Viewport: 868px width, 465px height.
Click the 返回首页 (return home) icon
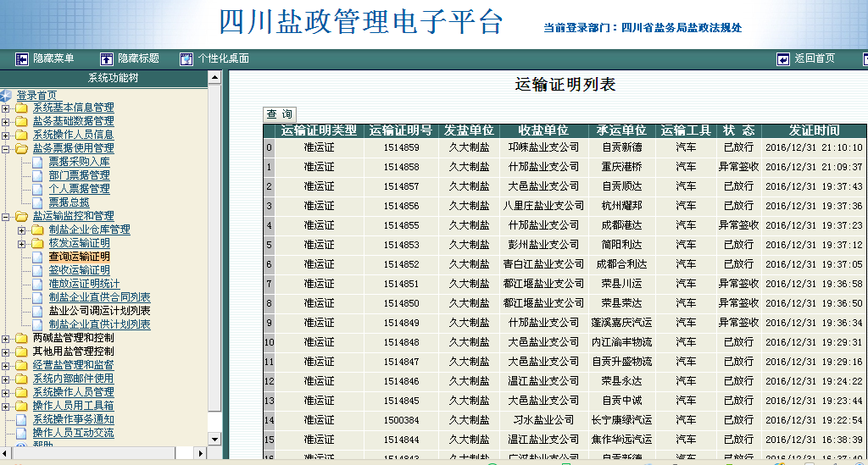pos(783,58)
